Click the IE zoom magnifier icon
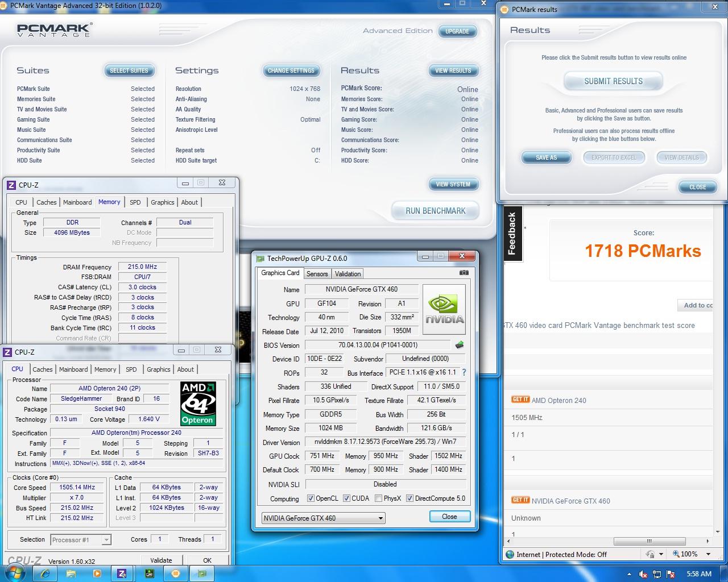Screen dimensions: 728x582 click(677, 554)
